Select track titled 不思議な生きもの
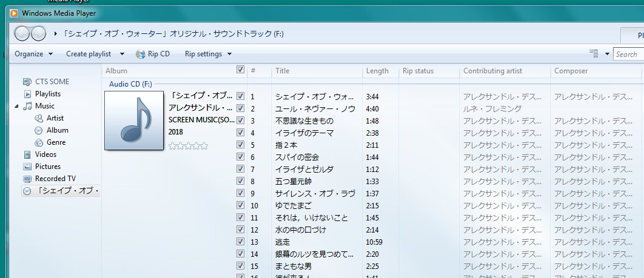 (304, 121)
